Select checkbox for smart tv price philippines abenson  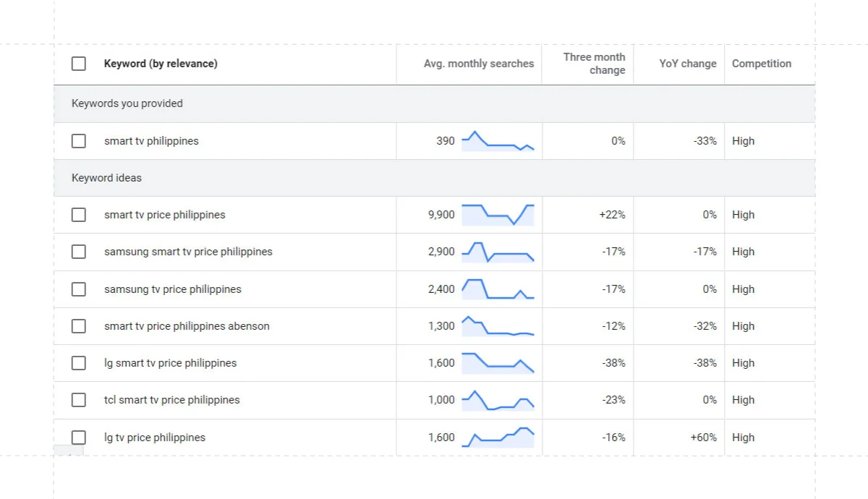[79, 326]
